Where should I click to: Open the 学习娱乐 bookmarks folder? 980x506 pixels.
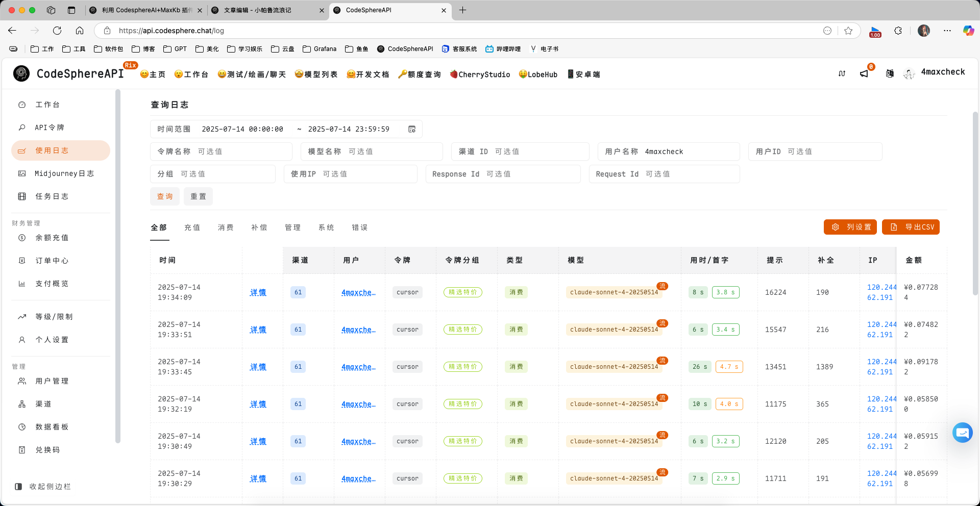[245, 49]
